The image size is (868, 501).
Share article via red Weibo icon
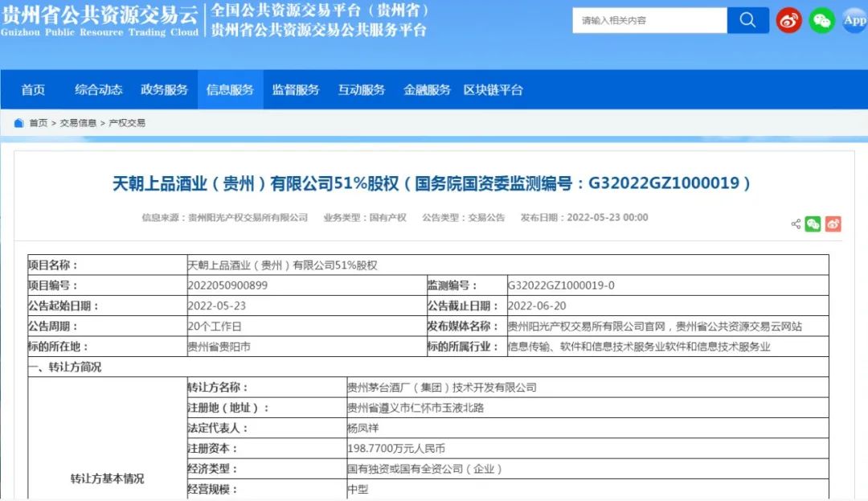(833, 224)
